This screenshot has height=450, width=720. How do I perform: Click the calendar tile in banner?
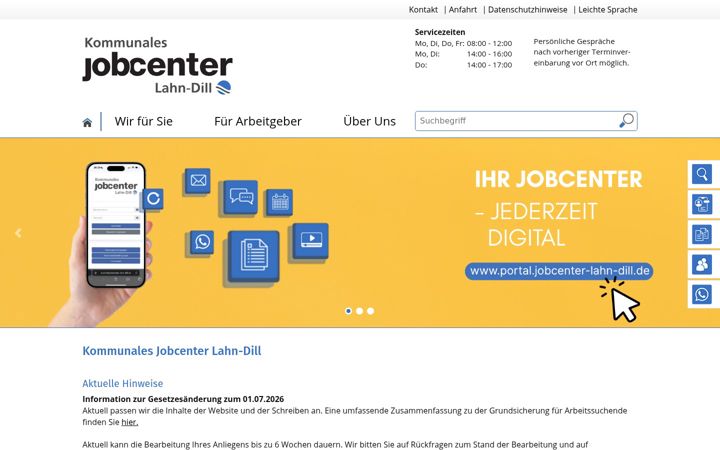click(x=280, y=202)
